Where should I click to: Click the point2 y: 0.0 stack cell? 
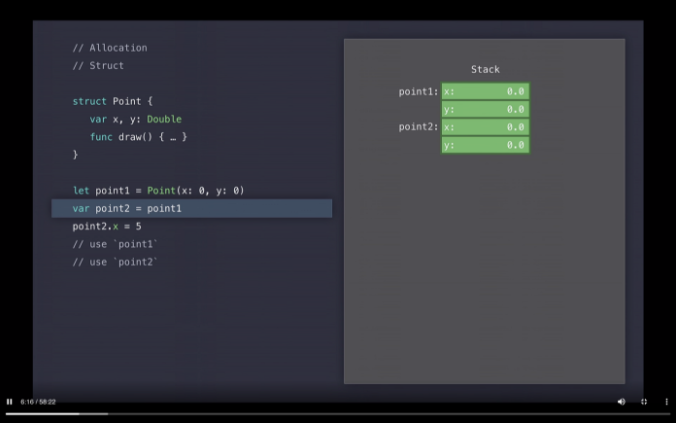(485, 145)
